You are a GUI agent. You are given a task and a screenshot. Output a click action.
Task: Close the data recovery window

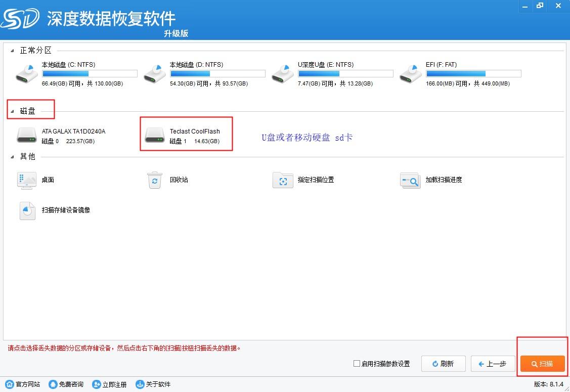coord(558,6)
